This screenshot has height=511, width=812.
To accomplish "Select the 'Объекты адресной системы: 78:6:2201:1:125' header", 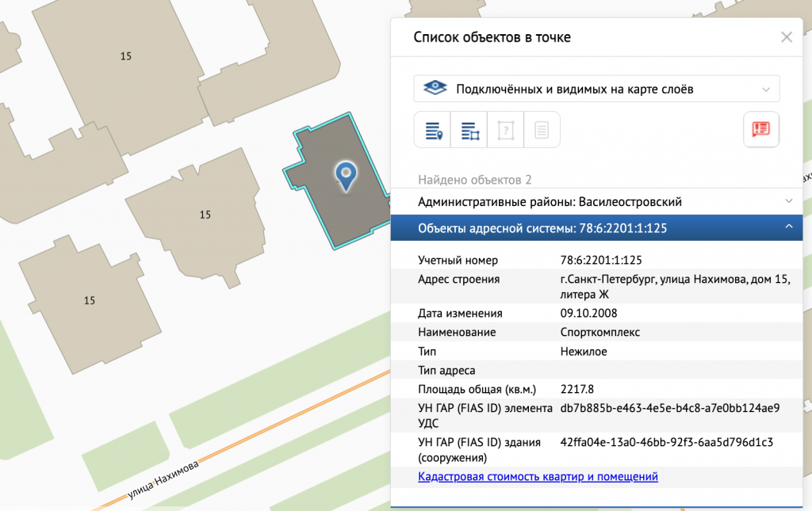I will coord(542,229).
